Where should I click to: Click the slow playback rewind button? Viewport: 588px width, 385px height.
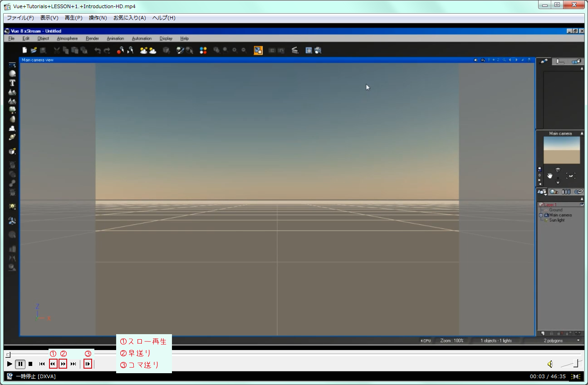pos(53,364)
